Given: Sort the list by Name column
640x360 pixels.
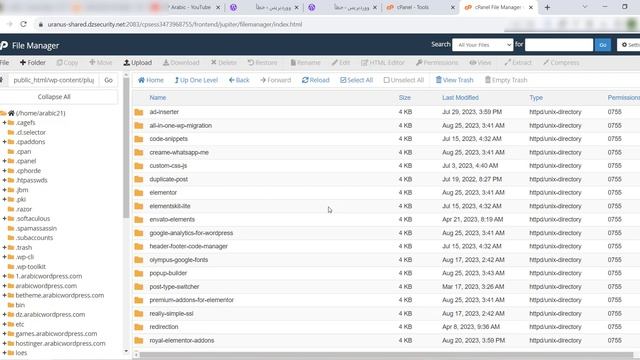Looking at the screenshot, I should (158, 98).
